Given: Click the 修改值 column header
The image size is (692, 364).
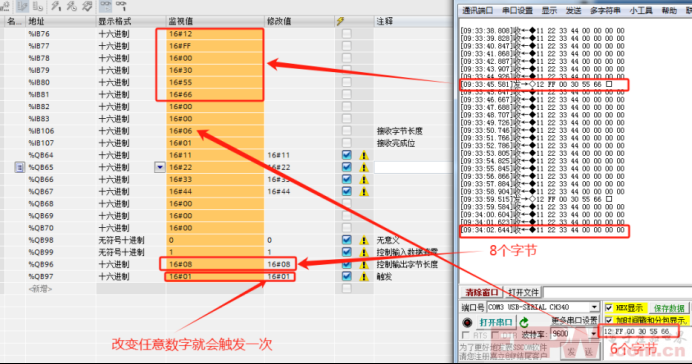Looking at the screenshot, I should [300, 21].
